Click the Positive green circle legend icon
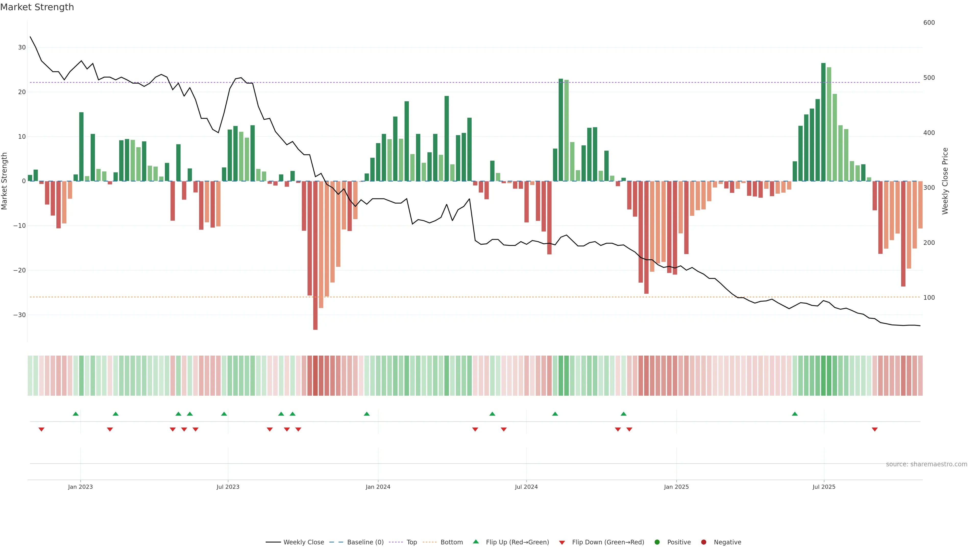Viewport: 980px width, 551px height. tap(657, 542)
